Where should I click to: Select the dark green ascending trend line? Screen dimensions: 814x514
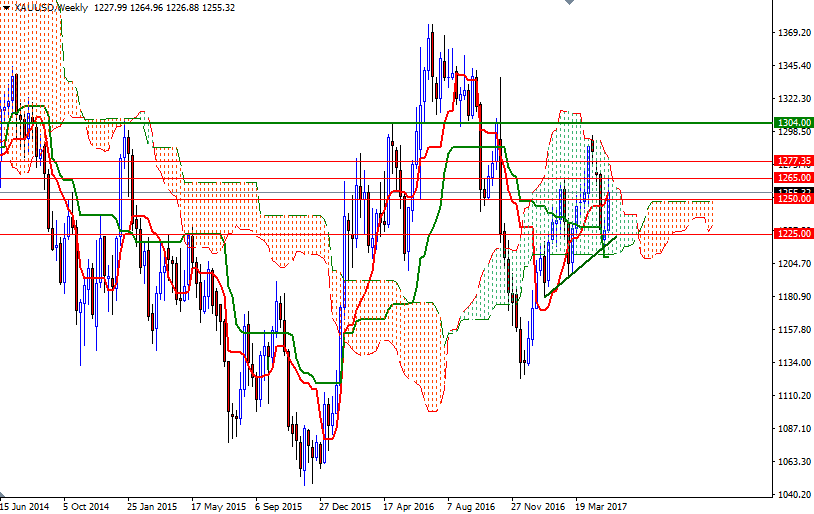(580, 266)
